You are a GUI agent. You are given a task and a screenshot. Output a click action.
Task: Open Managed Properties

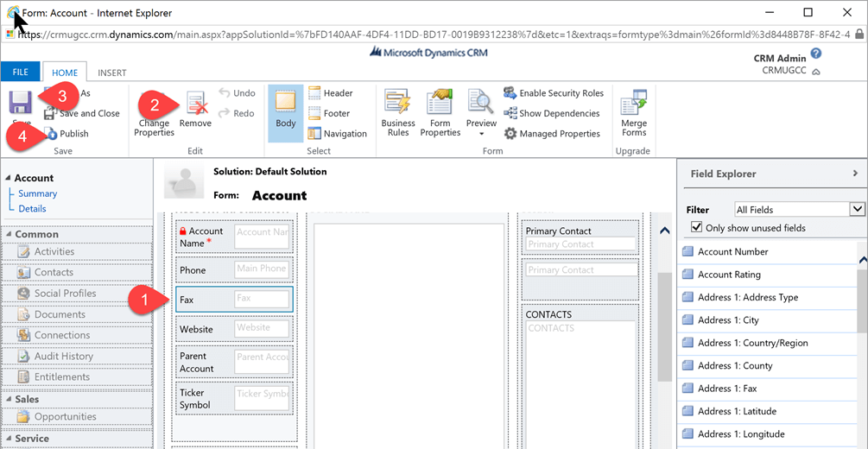552,134
